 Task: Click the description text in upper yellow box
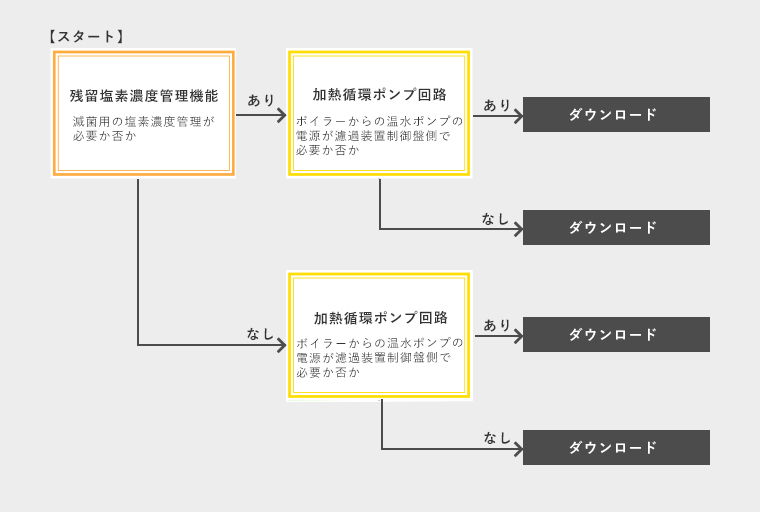380,135
